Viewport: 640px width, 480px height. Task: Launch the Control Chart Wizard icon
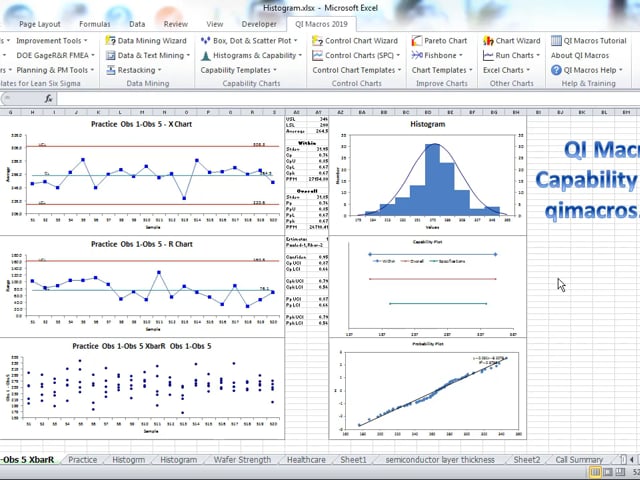pyautogui.click(x=318, y=40)
